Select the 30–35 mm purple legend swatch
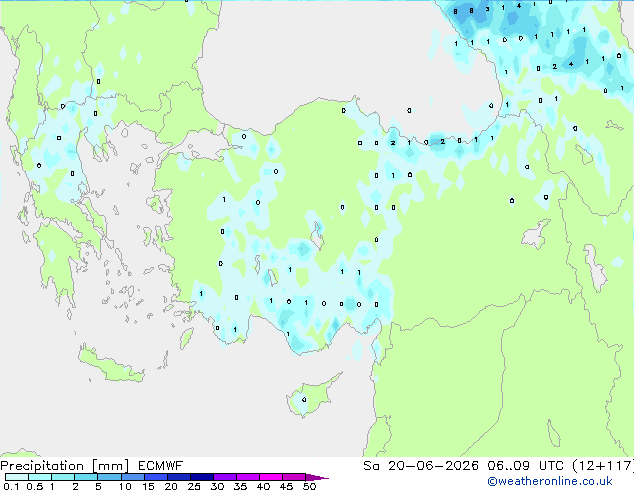This screenshot has width=634, height=490. (225, 477)
